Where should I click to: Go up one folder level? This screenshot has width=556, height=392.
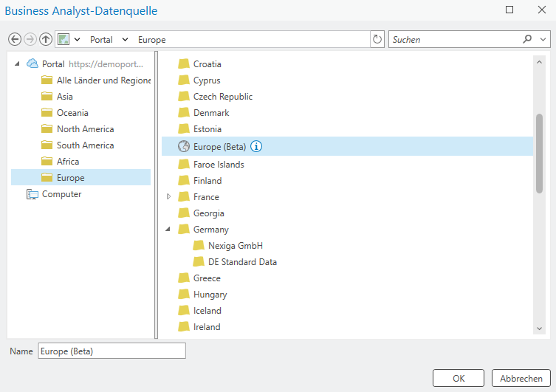tap(46, 39)
